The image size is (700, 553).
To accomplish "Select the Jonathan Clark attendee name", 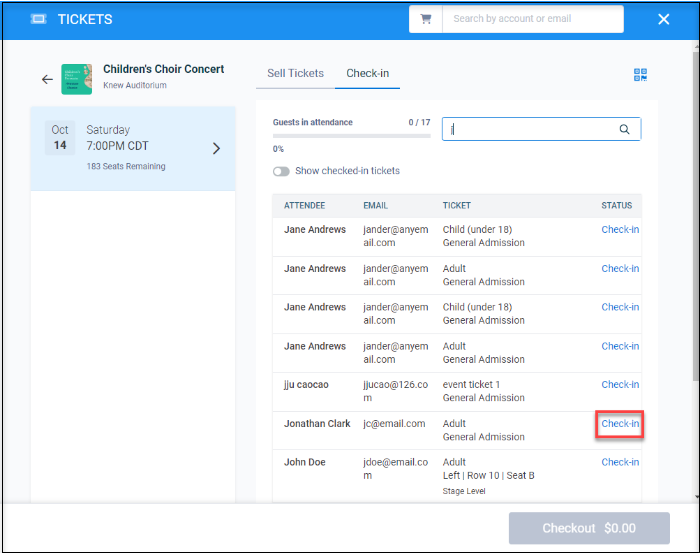I will pos(317,424).
